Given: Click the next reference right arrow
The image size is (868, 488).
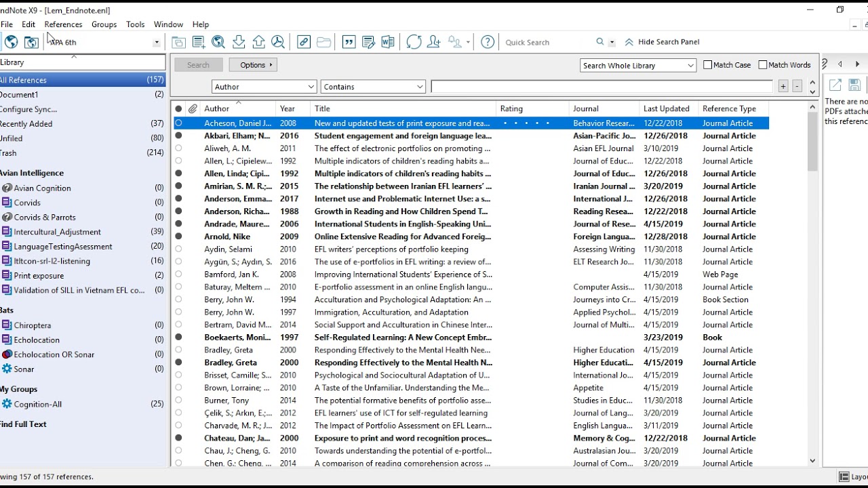Looking at the screenshot, I should pyautogui.click(x=857, y=64).
